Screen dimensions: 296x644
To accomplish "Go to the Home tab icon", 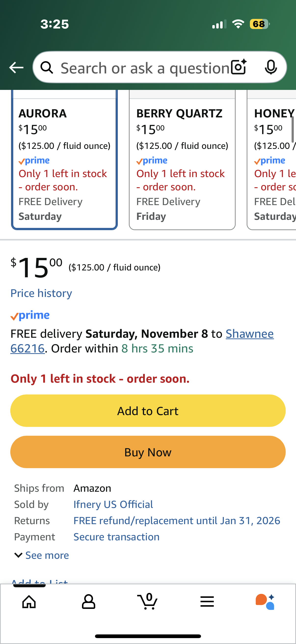I will click(29, 602).
